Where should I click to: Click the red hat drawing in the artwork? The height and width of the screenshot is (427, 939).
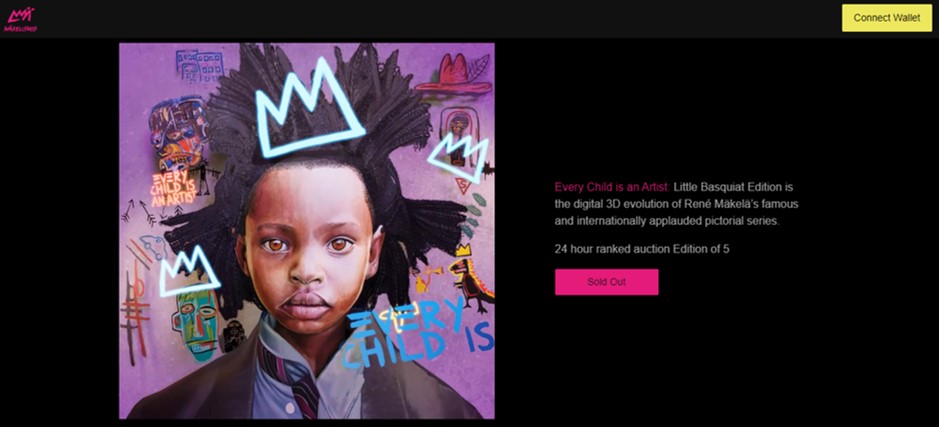pos(454,73)
